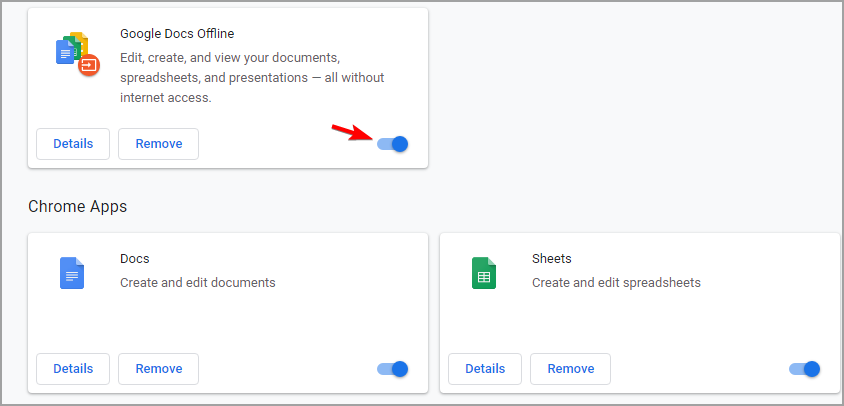The width and height of the screenshot is (844, 406).
Task: Click the Docs app name label
Action: 135,258
